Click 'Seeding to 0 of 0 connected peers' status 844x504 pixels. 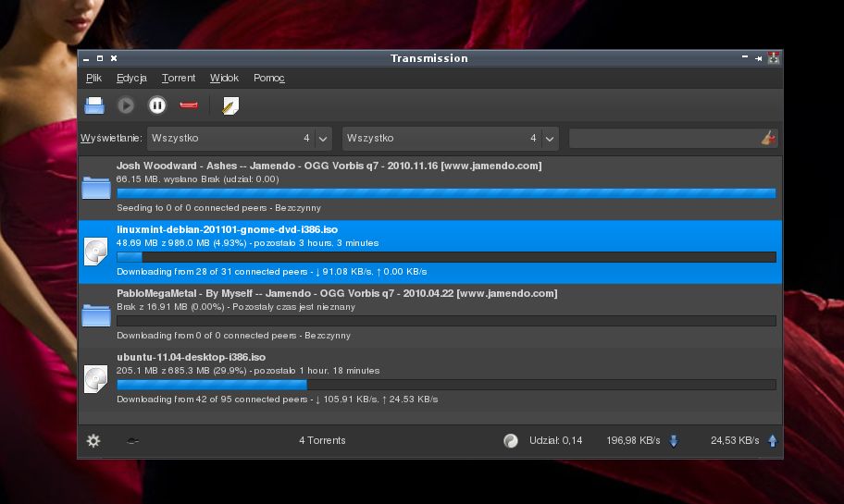pyautogui.click(x=192, y=208)
